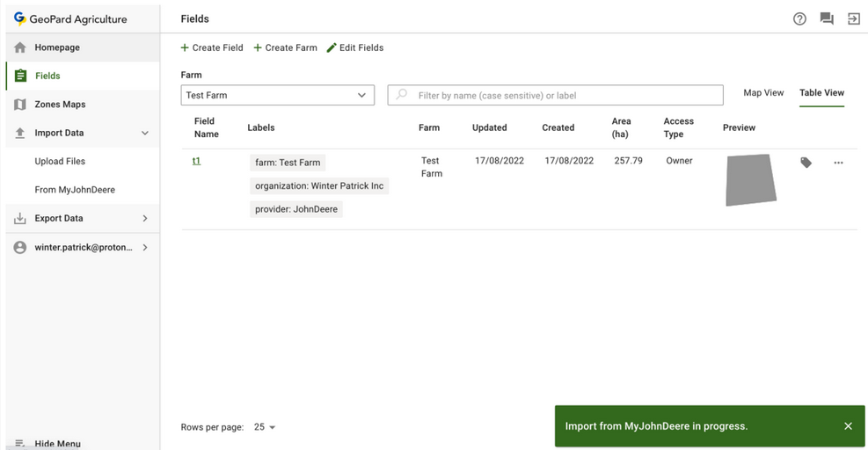The image size is (868, 450).
Task: Open the Farm dropdown showing Test Farm
Action: [277, 95]
